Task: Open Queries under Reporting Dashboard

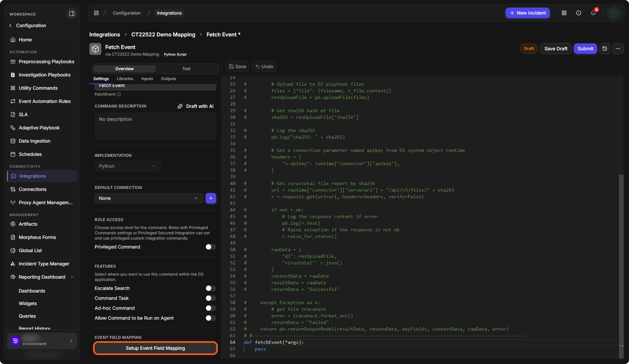Action: coord(27,316)
